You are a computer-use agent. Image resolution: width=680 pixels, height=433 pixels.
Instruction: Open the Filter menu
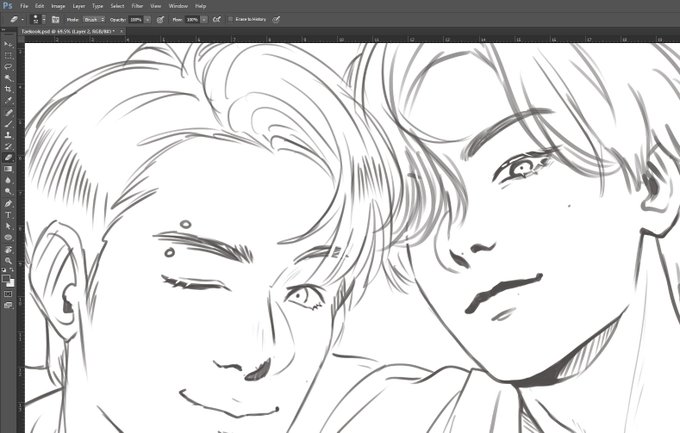[x=137, y=6]
